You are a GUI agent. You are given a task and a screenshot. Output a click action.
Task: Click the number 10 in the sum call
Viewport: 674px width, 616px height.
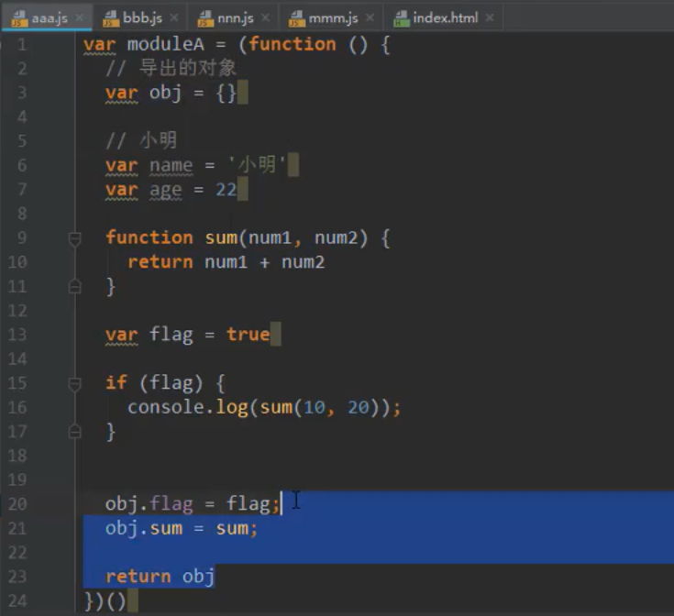coord(315,407)
